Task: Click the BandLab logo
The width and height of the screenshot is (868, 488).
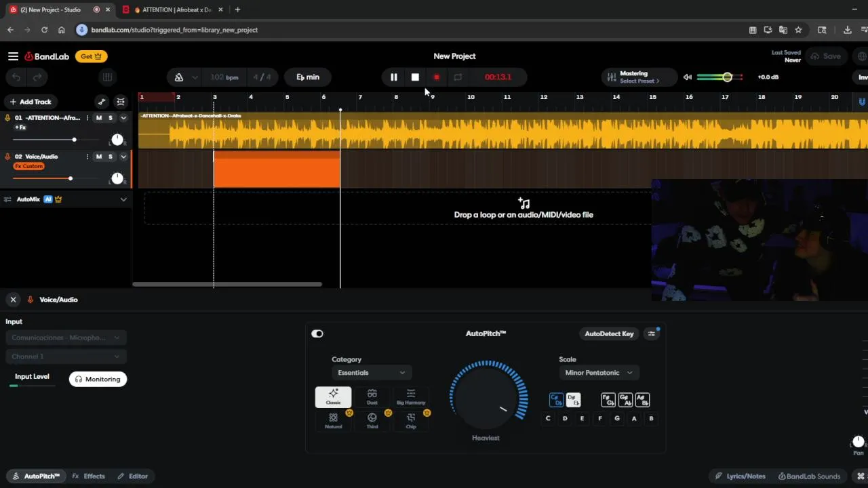Action: [47, 56]
